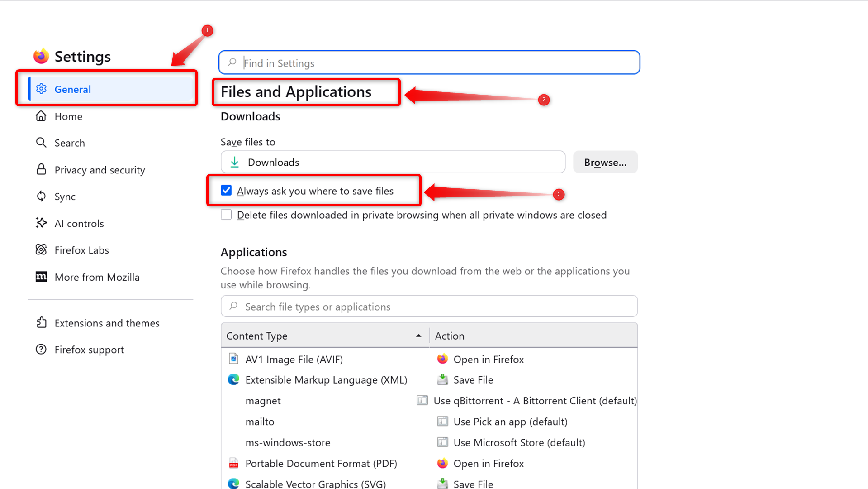Click the Firefox support question mark icon
Viewport: 868px width, 489px height.
[x=41, y=349]
